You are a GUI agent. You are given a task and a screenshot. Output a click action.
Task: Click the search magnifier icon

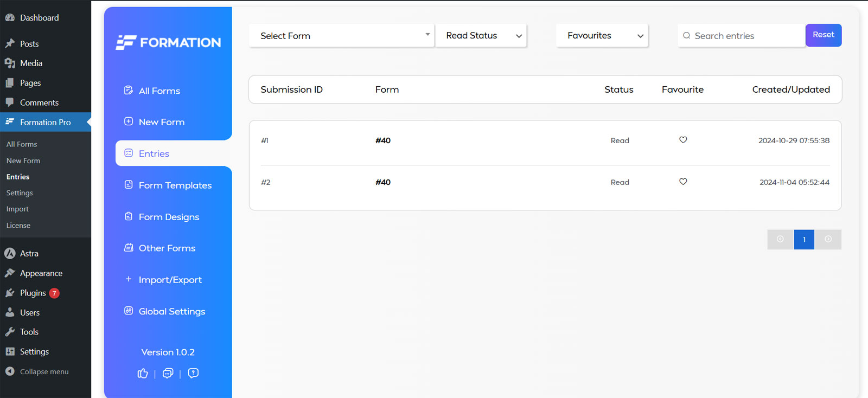[687, 35]
